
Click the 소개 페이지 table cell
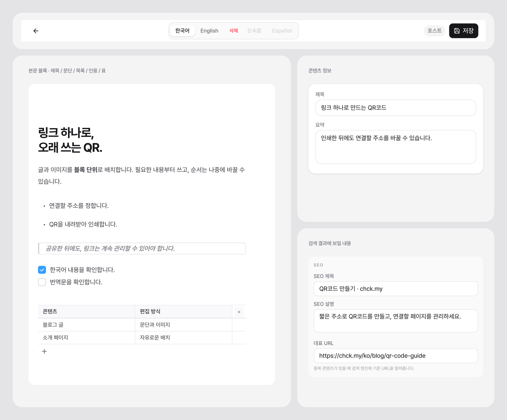pos(86,338)
